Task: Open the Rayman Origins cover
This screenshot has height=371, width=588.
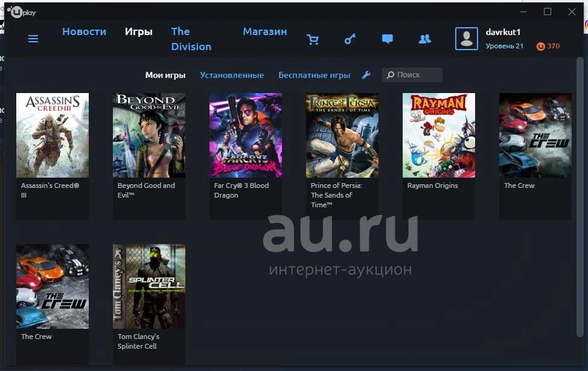Action: coord(439,135)
